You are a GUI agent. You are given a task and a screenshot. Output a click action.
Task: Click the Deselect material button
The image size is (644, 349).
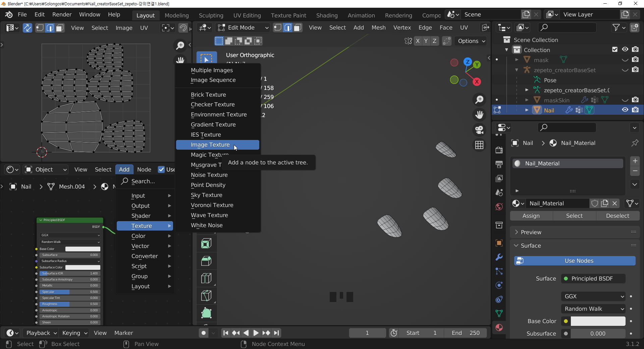click(618, 216)
